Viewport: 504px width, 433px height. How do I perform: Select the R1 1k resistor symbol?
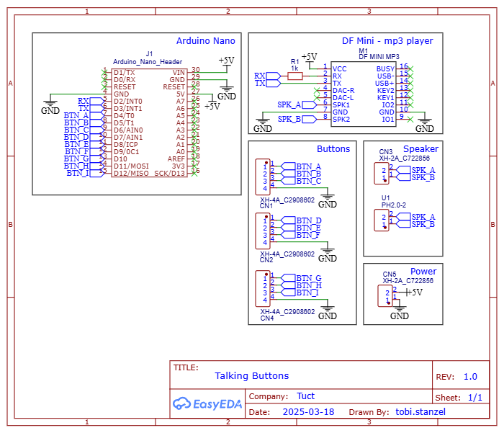click(294, 76)
